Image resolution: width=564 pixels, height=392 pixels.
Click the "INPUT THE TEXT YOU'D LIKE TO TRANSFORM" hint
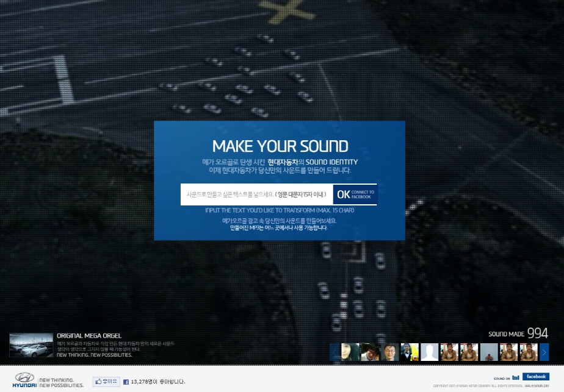[280, 210]
